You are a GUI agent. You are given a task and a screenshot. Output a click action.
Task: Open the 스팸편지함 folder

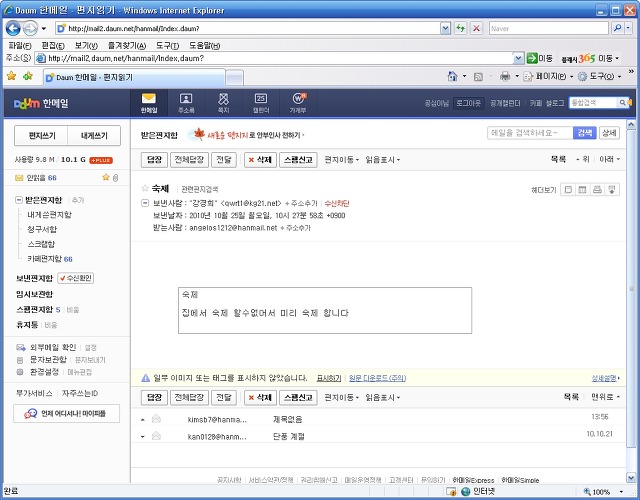pyautogui.click(x=34, y=309)
